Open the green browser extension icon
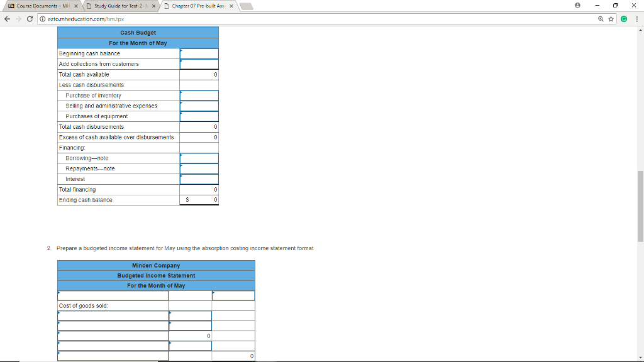This screenshot has height=362, width=644. click(x=623, y=19)
